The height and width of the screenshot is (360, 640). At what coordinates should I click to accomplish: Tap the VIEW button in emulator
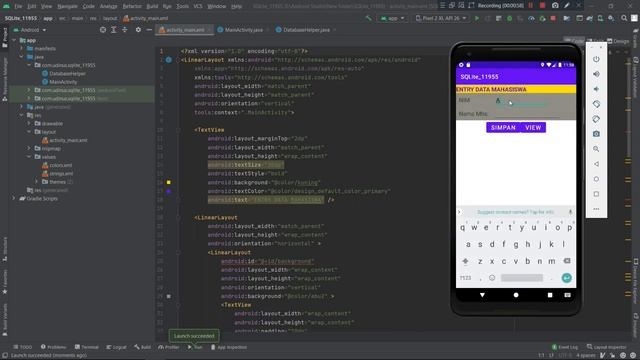[x=533, y=128]
